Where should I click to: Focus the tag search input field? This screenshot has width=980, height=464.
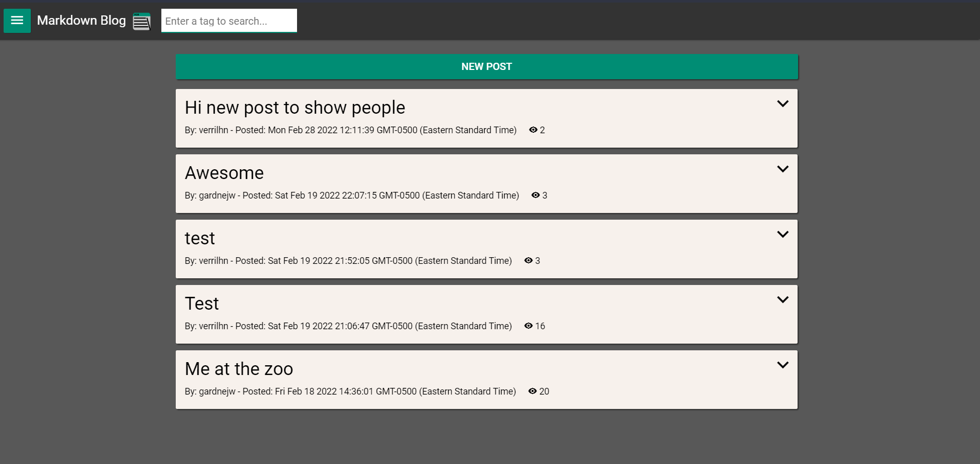229,21
